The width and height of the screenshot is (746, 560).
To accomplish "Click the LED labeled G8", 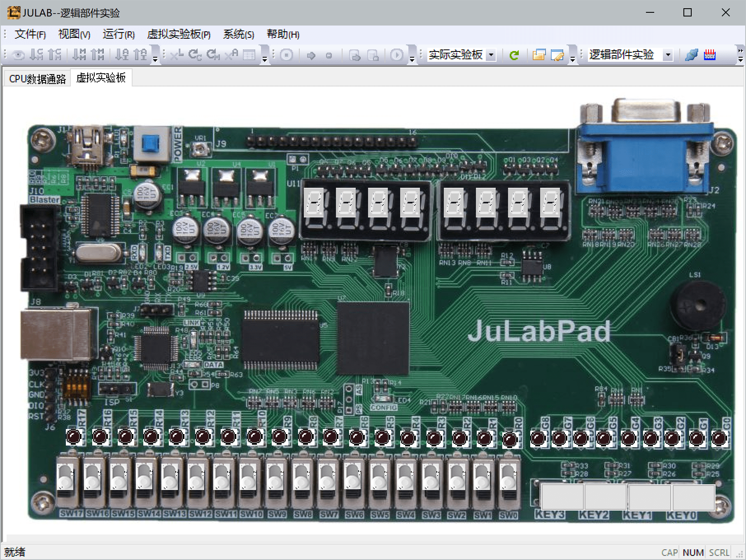I will coord(538,439).
